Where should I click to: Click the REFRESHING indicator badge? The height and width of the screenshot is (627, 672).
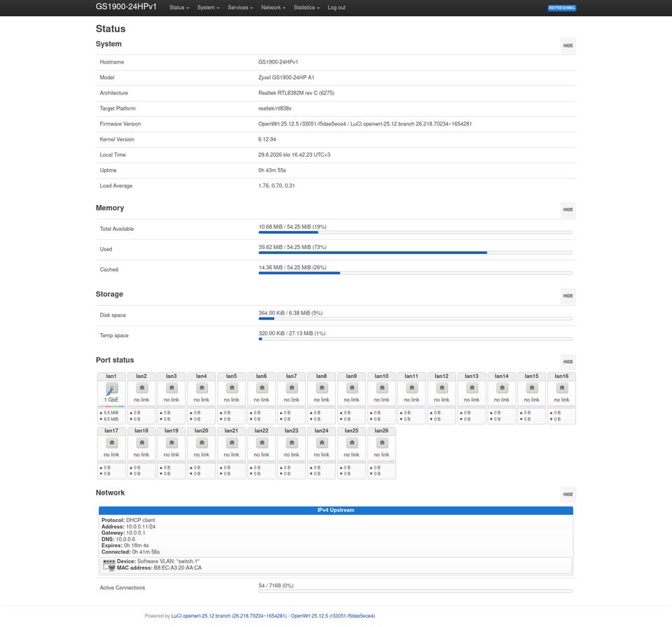point(562,8)
